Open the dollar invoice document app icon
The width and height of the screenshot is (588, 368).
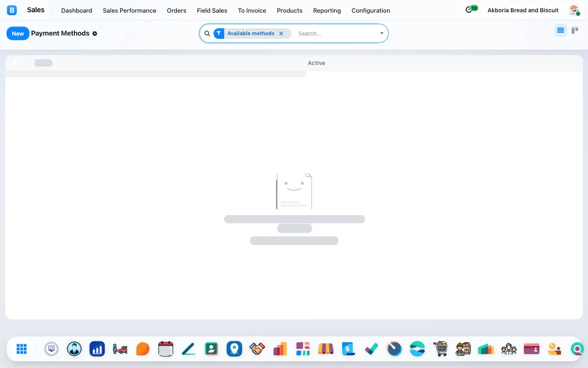click(x=349, y=349)
